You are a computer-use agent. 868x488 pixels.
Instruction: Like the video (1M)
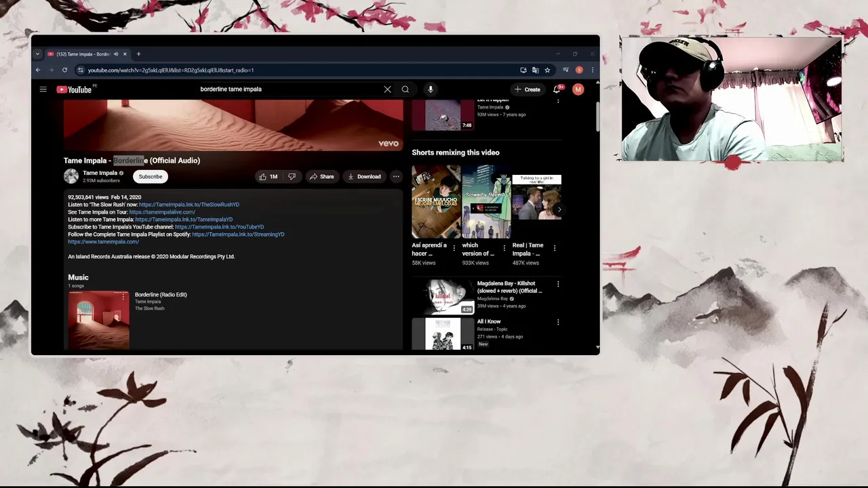pyautogui.click(x=268, y=176)
